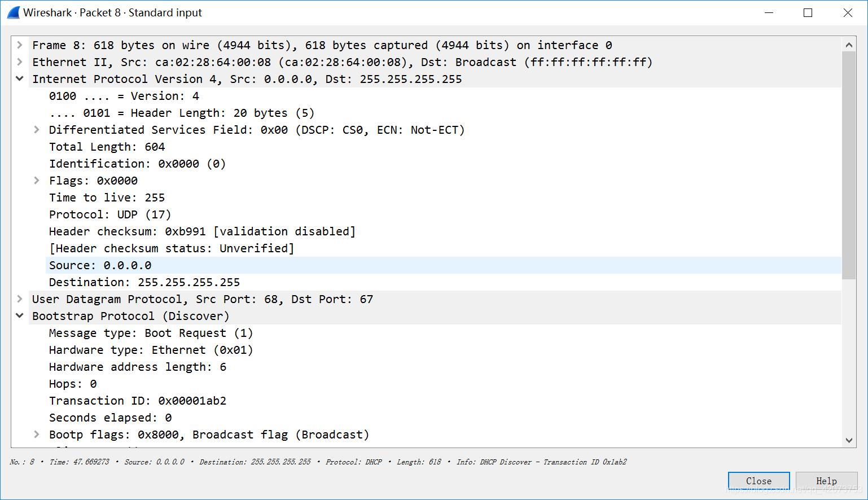
Task: Select the Header checksum: 0xb991 row
Action: [x=443, y=231]
